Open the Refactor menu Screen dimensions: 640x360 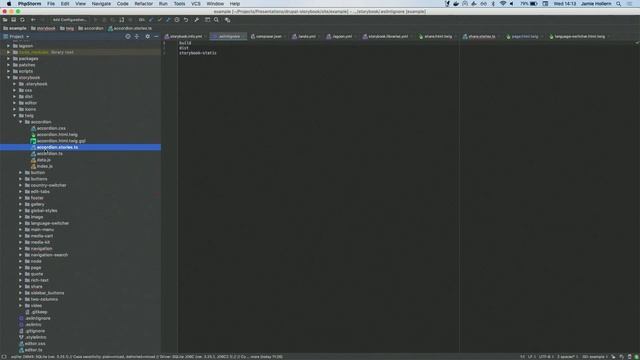click(144, 4)
